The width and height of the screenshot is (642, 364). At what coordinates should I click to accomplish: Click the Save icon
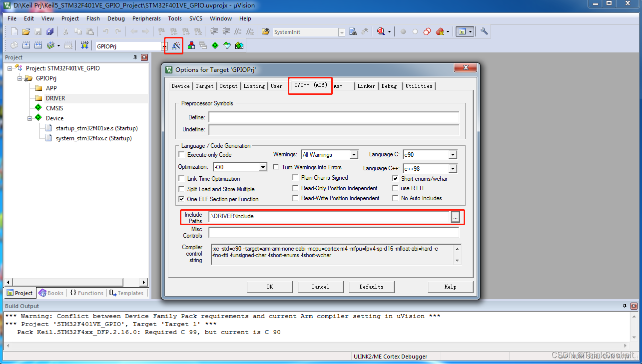click(38, 31)
